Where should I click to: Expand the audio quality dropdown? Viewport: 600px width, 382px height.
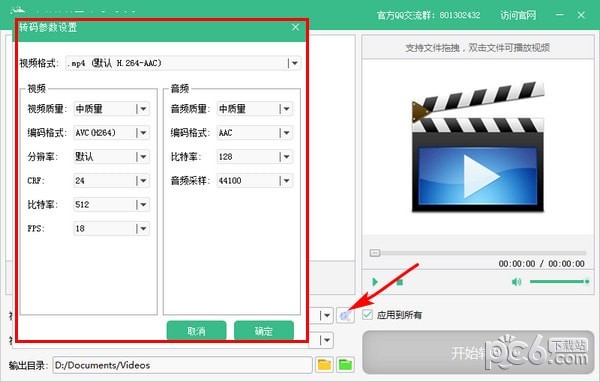pos(255,109)
